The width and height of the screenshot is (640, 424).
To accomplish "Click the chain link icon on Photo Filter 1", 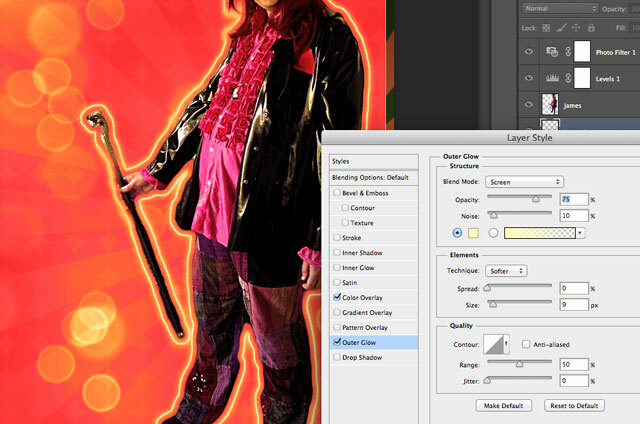I will (x=568, y=51).
